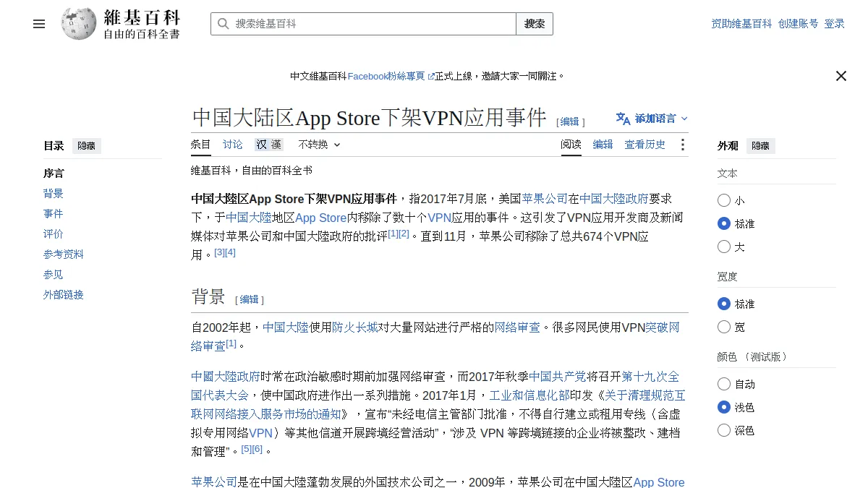Expand the 添加语言 dropdown
868x488 pixels.
tap(652, 119)
